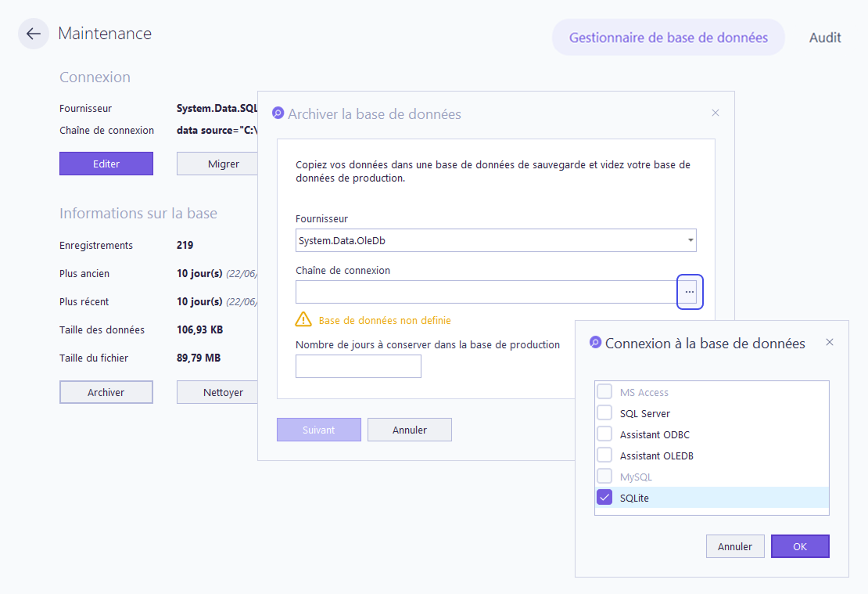Screen dimensions: 868x594
Task: Close the Archiver la base de données dialog
Action: pyautogui.click(x=716, y=113)
